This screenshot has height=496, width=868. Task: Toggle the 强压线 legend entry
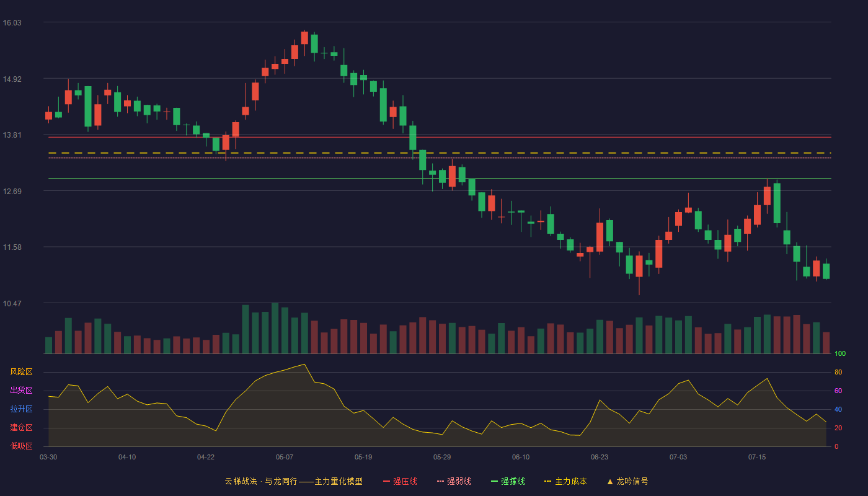pyautogui.click(x=400, y=481)
